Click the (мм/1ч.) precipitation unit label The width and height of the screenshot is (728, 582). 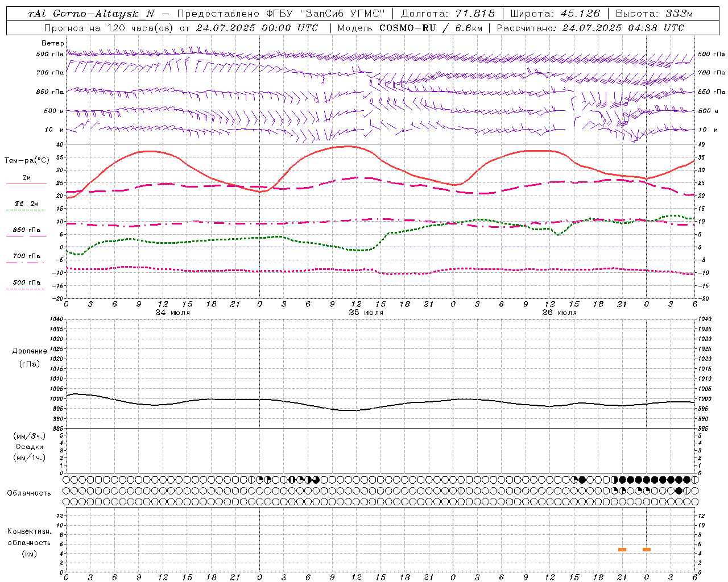click(30, 458)
